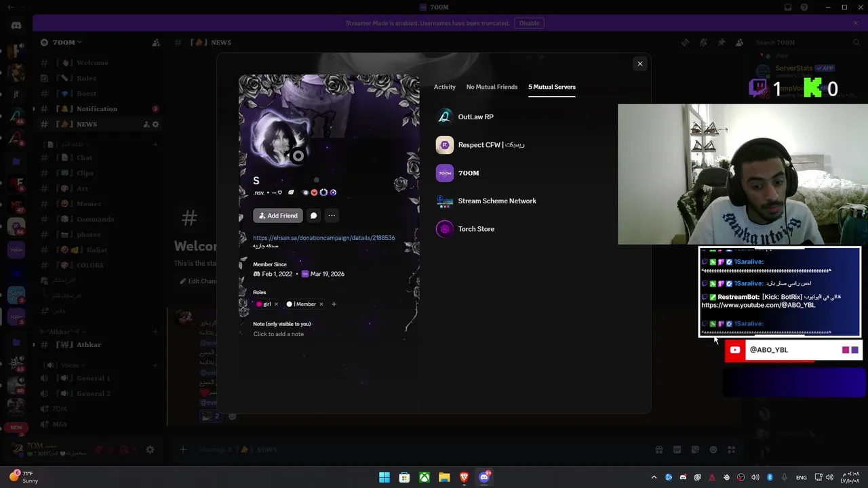
Task: Click plus attach button in message bar
Action: point(182,449)
